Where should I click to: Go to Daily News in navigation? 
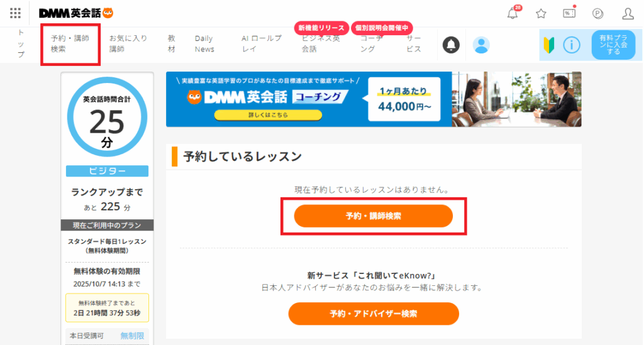point(204,43)
